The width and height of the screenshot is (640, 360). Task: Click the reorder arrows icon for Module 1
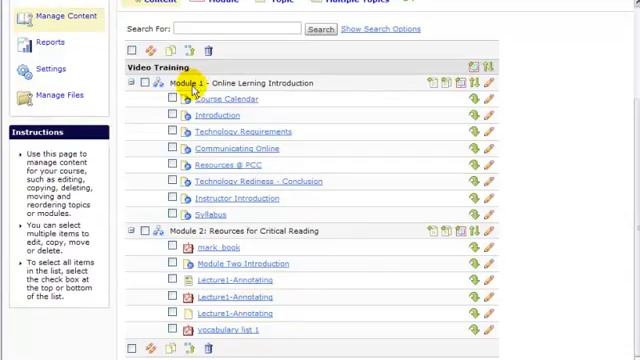(474, 83)
